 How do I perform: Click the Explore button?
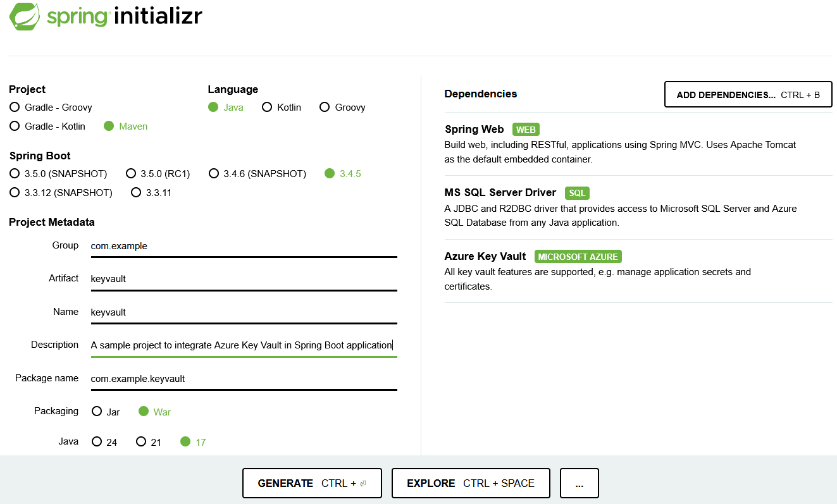click(x=471, y=483)
